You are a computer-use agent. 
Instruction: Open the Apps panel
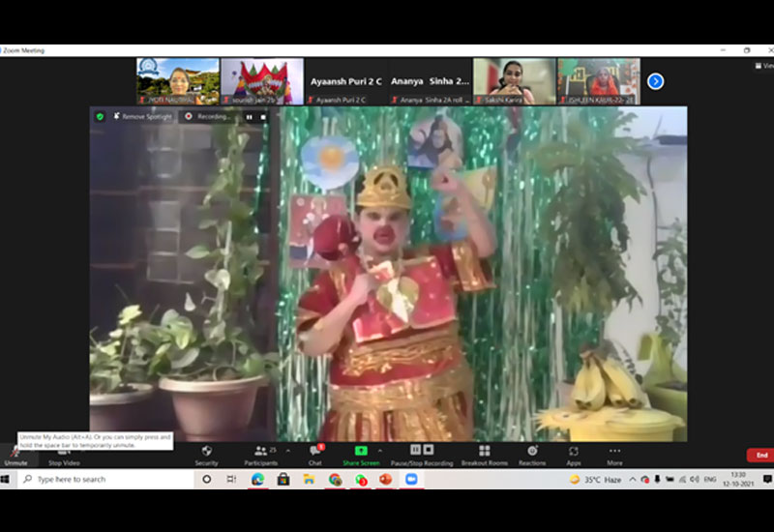point(574,456)
